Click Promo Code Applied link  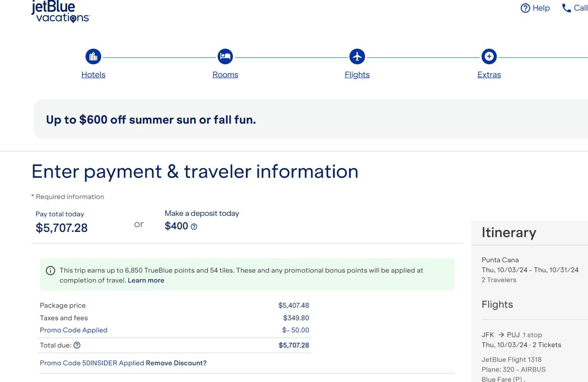(74, 330)
